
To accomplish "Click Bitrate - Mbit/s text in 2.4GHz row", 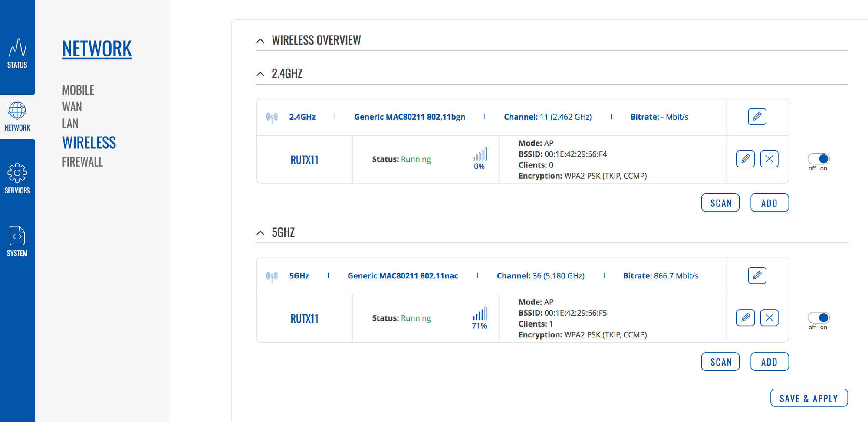I will click(x=659, y=117).
